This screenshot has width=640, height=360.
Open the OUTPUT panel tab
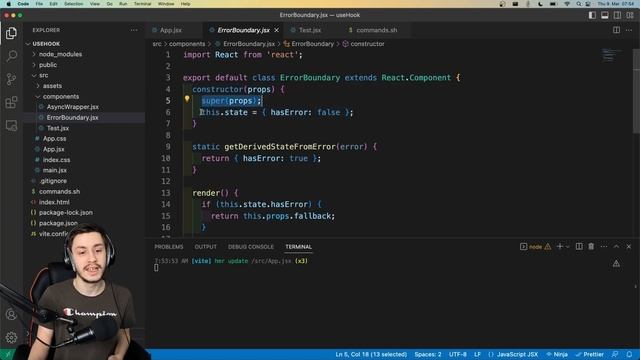(206, 247)
